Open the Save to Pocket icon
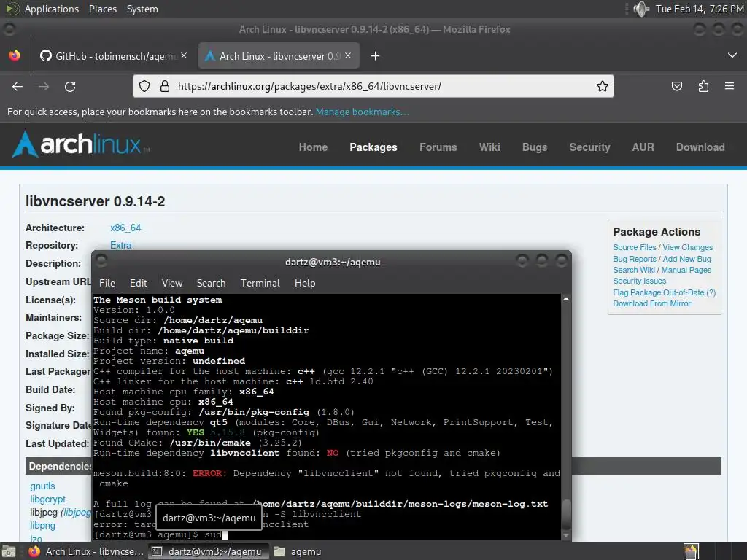The width and height of the screenshot is (747, 560). click(x=676, y=86)
